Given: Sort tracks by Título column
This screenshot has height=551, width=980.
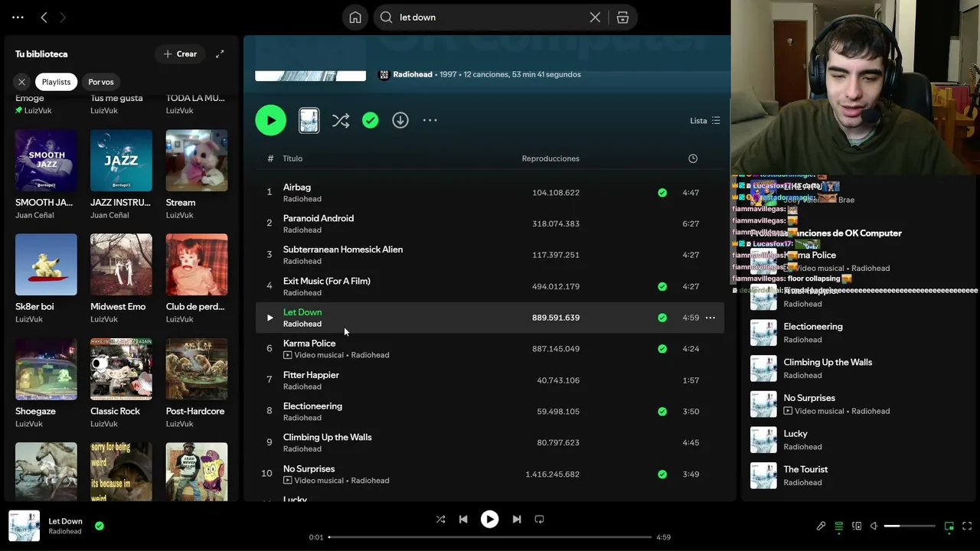Looking at the screenshot, I should pyautogui.click(x=292, y=158).
